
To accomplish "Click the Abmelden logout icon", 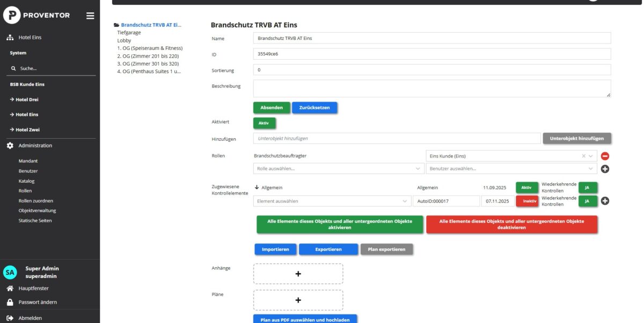I will tap(10, 318).
